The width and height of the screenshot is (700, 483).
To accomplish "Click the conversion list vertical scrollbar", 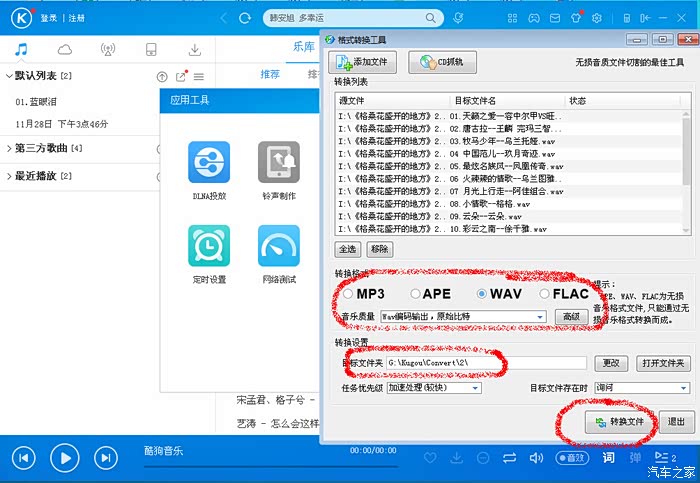I will click(686, 172).
